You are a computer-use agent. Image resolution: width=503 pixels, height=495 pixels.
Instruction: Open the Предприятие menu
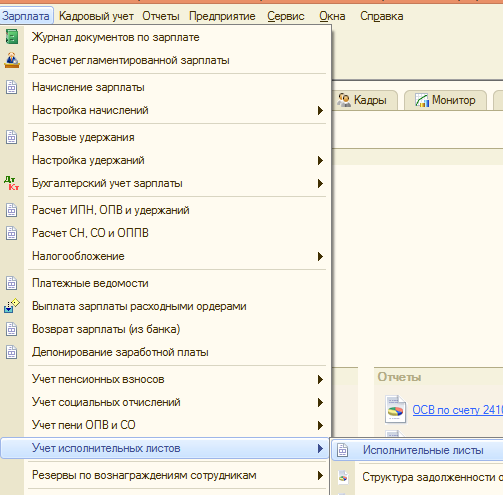click(222, 16)
